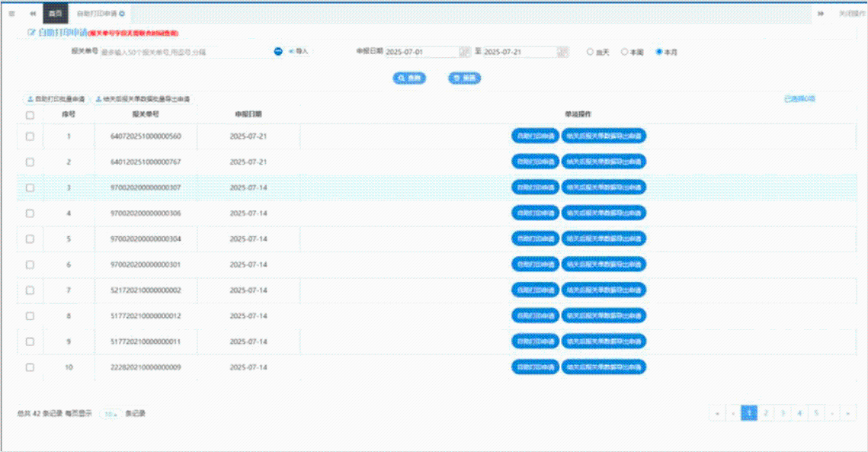Open calendar picker for start date 2025-07-01
The width and height of the screenshot is (868, 452).
(x=464, y=52)
